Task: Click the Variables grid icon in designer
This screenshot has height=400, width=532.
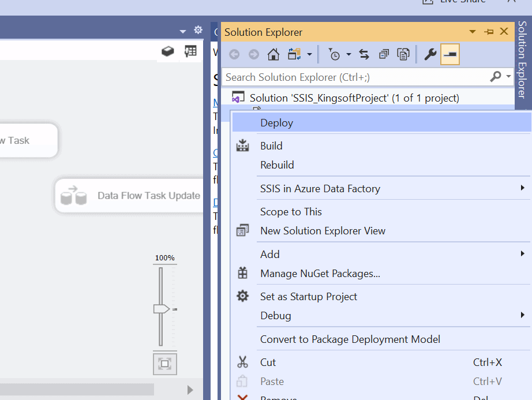Action: [x=190, y=51]
